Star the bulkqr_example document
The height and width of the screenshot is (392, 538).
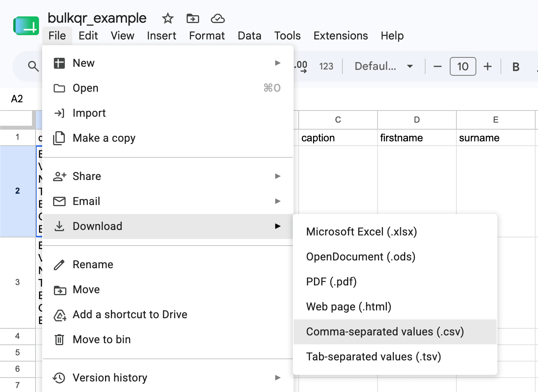point(168,18)
